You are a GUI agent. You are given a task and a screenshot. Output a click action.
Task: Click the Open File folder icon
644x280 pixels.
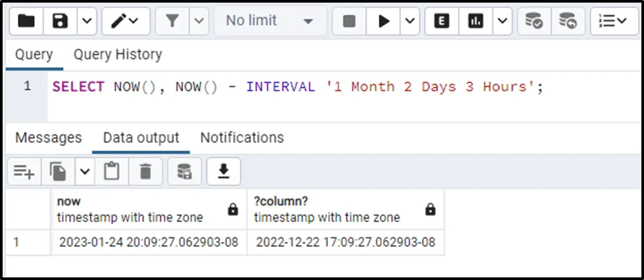pos(26,21)
